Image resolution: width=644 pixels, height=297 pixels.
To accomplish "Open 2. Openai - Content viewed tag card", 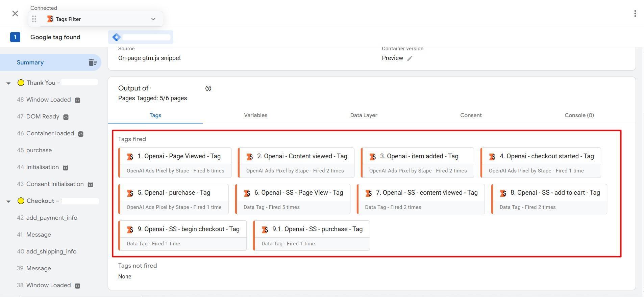I will pos(296,163).
